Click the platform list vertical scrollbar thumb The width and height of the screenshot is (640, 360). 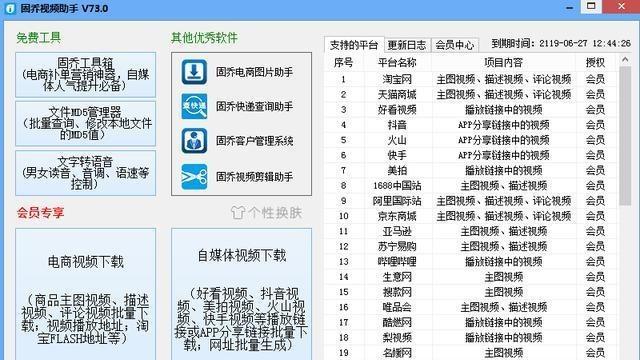tap(625, 136)
